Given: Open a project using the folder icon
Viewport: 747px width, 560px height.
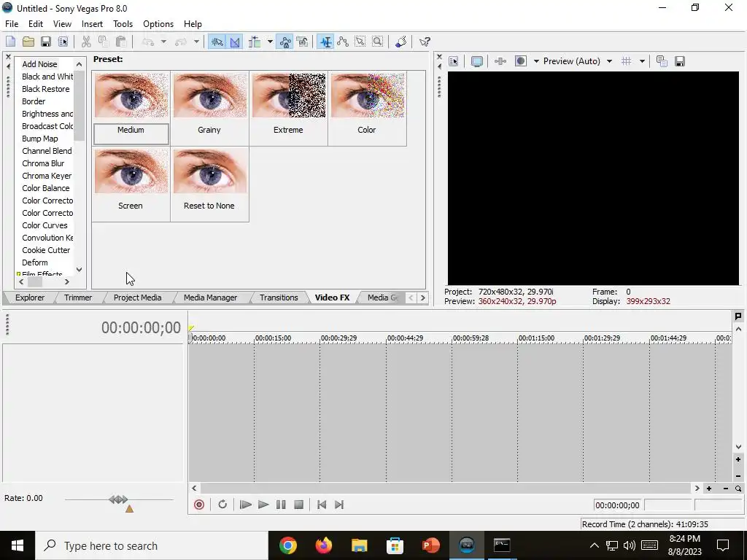Looking at the screenshot, I should point(28,42).
